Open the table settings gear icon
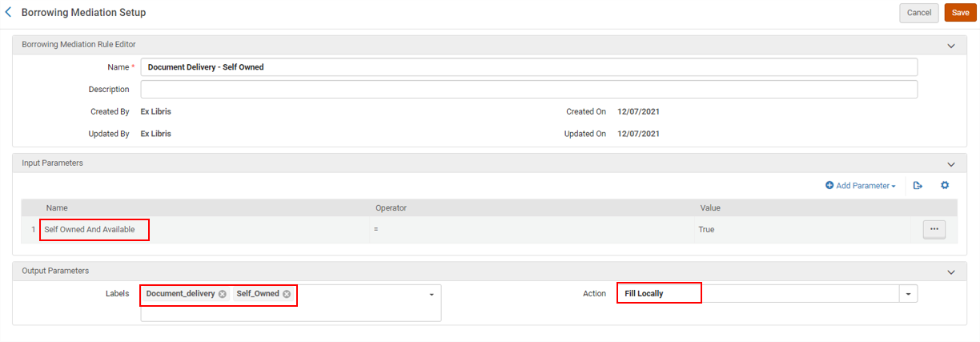 point(945,186)
